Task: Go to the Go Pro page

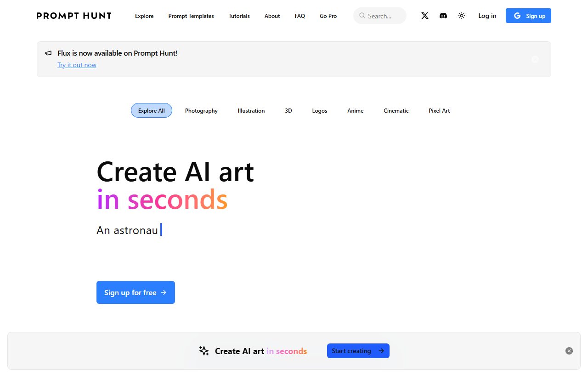Action: [x=328, y=16]
